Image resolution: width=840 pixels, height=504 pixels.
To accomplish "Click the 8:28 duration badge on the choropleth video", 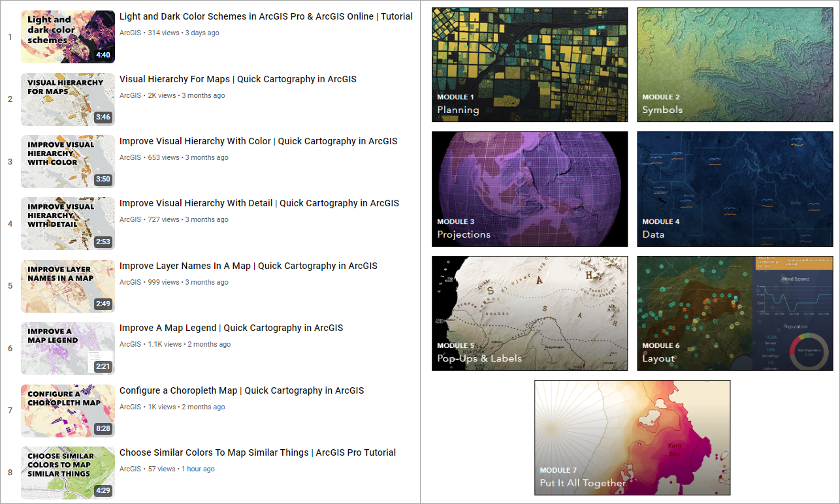I will point(104,430).
